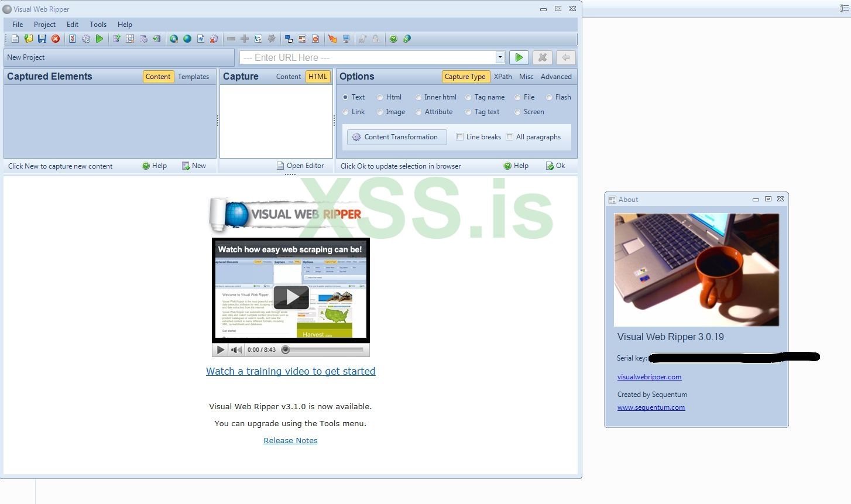Load the URL with the green go button

519,57
